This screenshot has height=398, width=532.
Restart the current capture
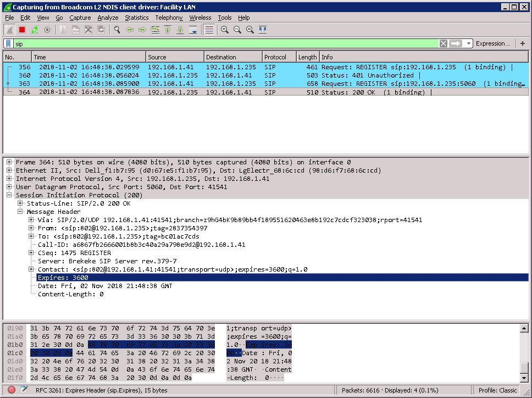coord(35,30)
